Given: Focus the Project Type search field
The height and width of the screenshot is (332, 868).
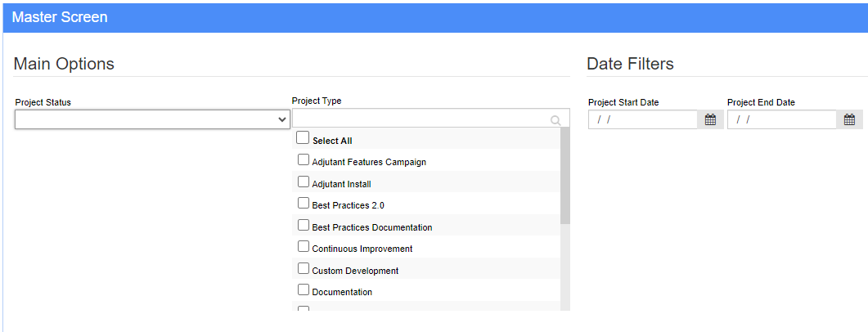Looking at the screenshot, I should [x=430, y=119].
